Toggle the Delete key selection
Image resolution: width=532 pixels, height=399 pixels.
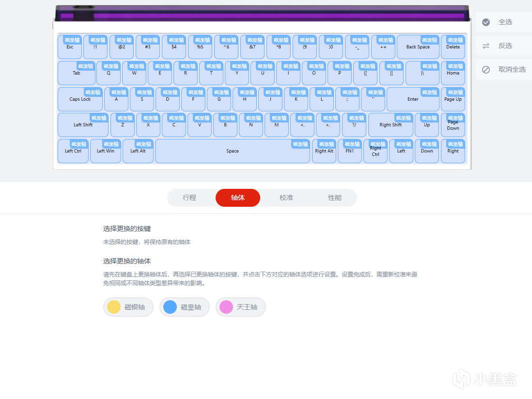coord(453,47)
